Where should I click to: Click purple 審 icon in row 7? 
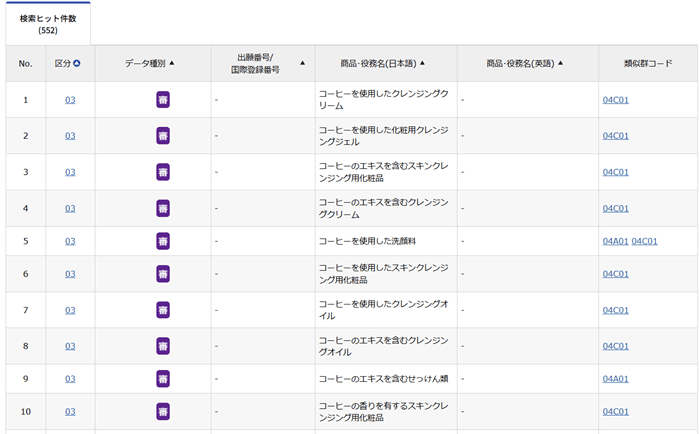click(163, 310)
